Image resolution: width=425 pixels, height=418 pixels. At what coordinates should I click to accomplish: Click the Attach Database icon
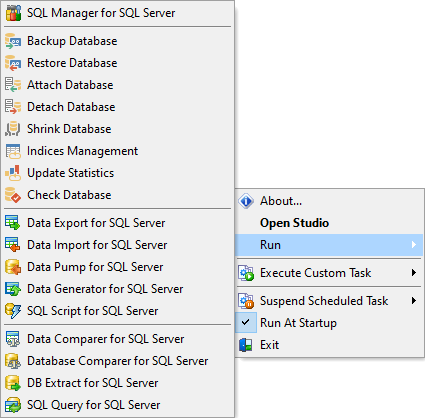pos(13,85)
